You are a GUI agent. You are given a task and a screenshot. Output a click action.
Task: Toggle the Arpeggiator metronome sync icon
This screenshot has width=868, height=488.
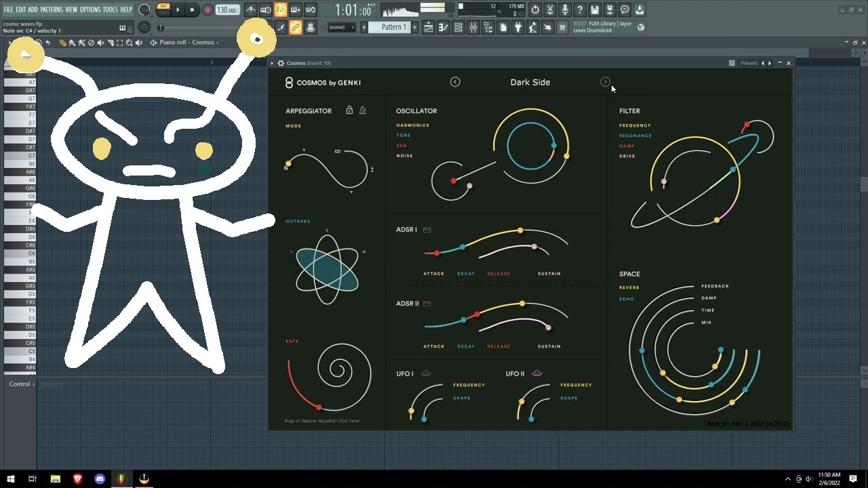pos(363,110)
